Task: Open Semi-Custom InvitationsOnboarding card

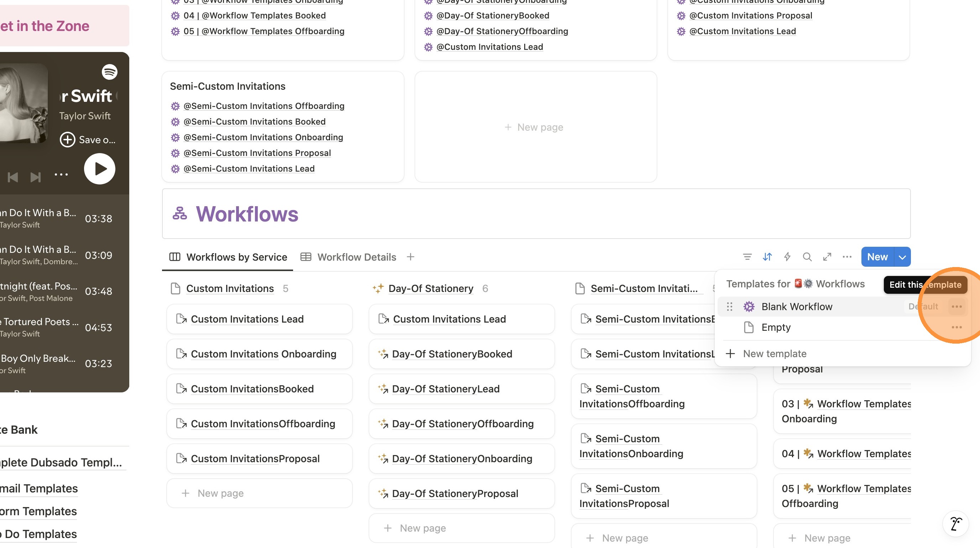Action: pyautogui.click(x=664, y=446)
